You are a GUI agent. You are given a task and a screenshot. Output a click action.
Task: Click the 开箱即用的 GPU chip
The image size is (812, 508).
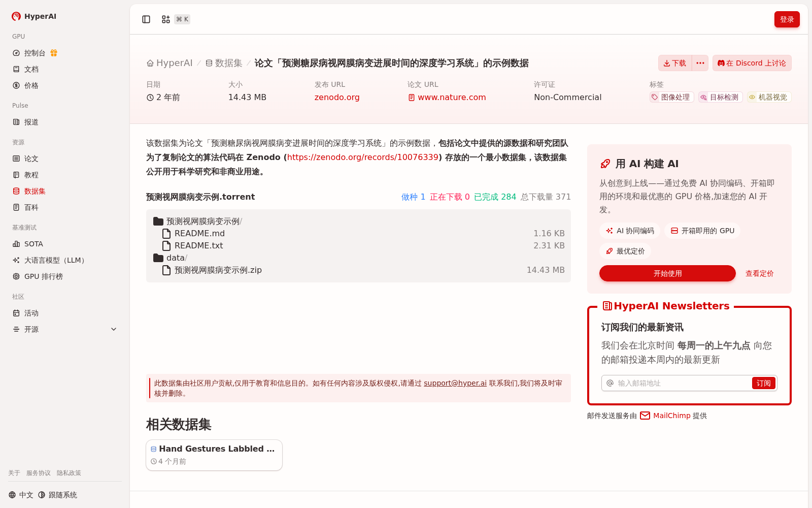click(x=702, y=231)
